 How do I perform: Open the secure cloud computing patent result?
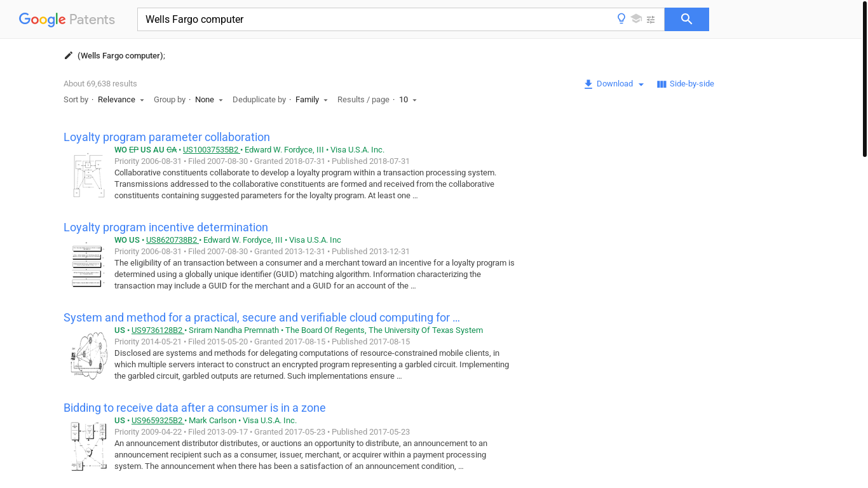click(x=262, y=318)
